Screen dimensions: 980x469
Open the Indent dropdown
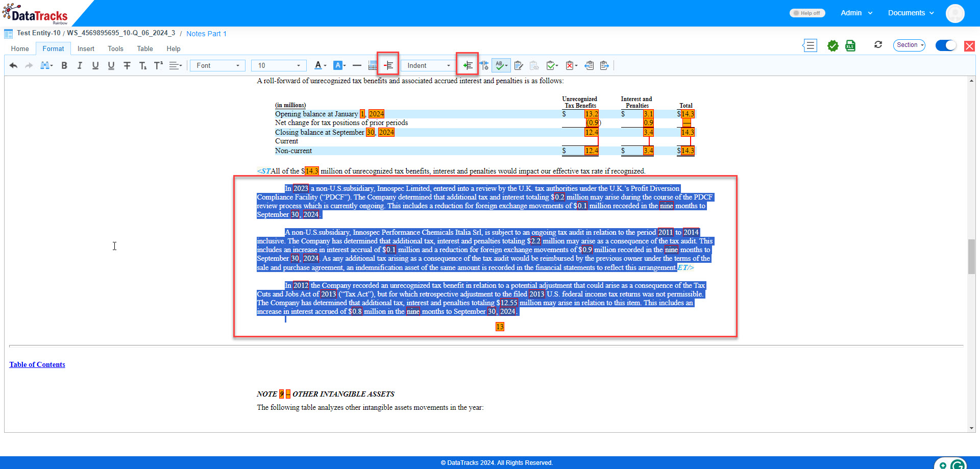pos(428,65)
